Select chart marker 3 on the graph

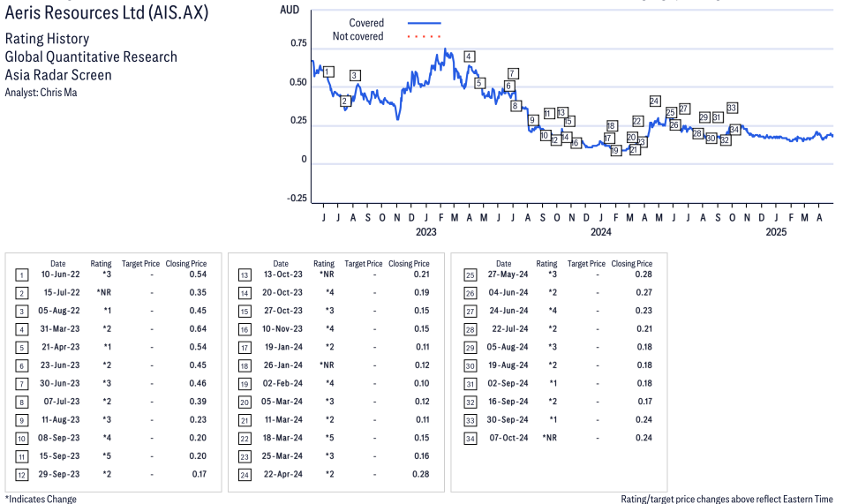(354, 75)
